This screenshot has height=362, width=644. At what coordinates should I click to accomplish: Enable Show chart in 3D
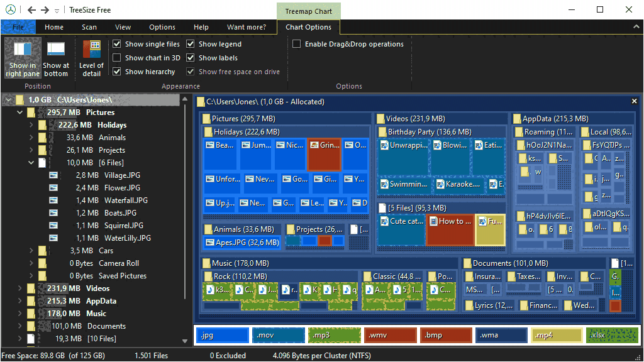point(117,57)
